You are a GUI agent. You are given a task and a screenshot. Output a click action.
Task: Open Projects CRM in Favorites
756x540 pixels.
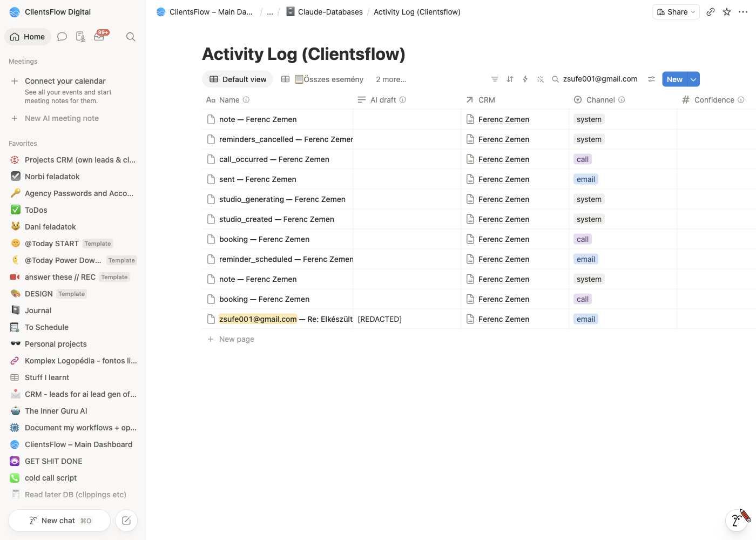73,160
